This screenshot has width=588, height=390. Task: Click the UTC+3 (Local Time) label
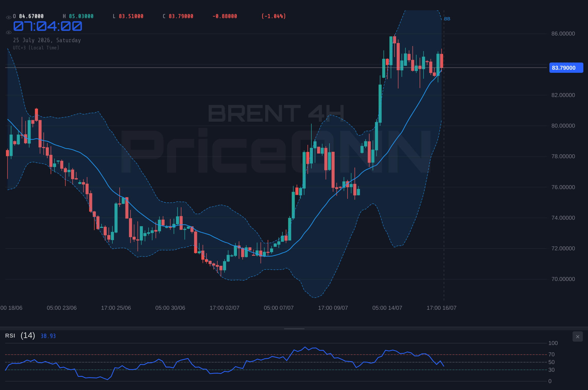click(36, 48)
